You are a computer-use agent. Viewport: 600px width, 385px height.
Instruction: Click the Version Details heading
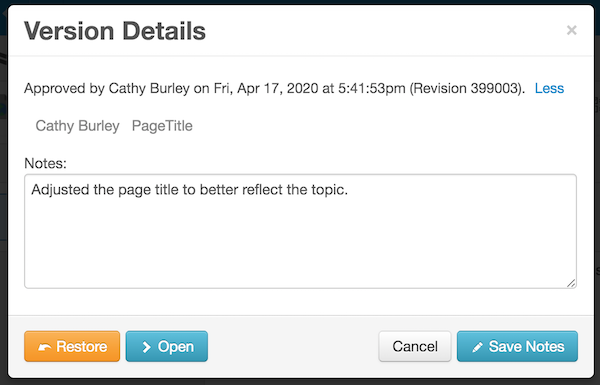[115, 31]
